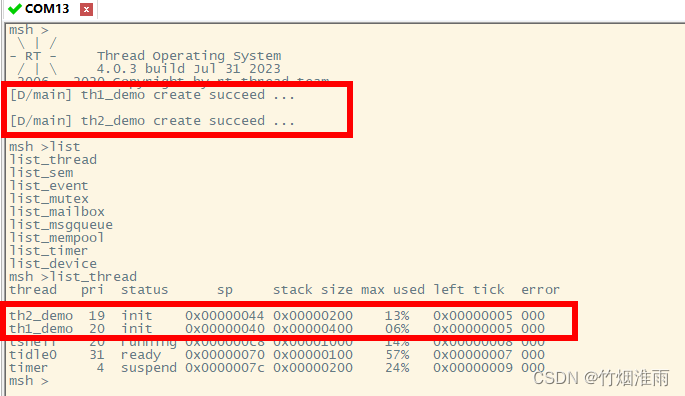
Task: Click the 'stack size' column header
Action: tap(313, 290)
